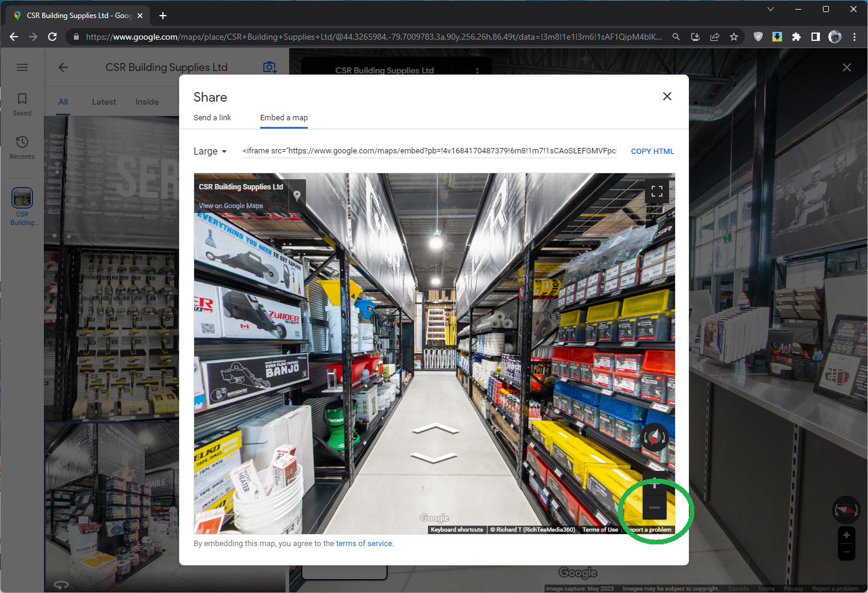Open a new browser tab

[x=163, y=16]
